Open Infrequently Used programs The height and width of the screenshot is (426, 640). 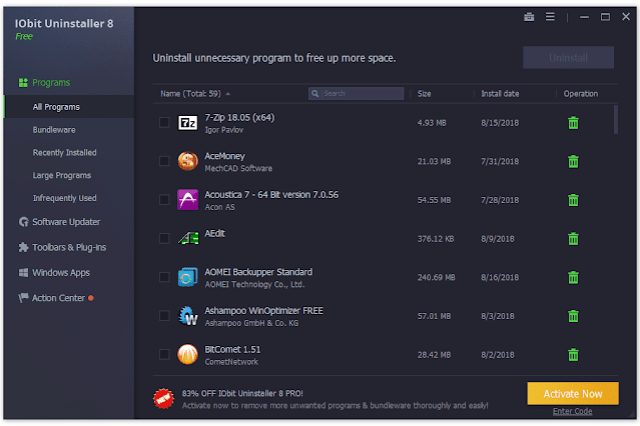(64, 198)
